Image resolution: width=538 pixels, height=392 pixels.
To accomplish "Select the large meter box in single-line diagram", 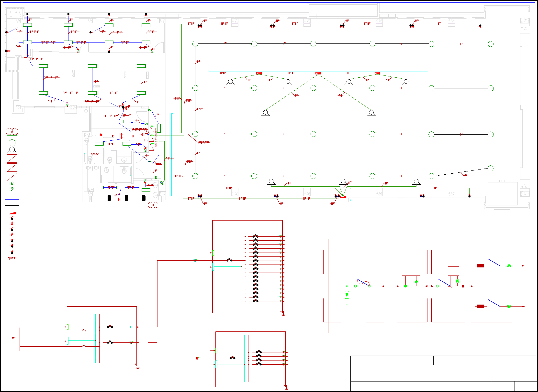I will [x=411, y=265].
